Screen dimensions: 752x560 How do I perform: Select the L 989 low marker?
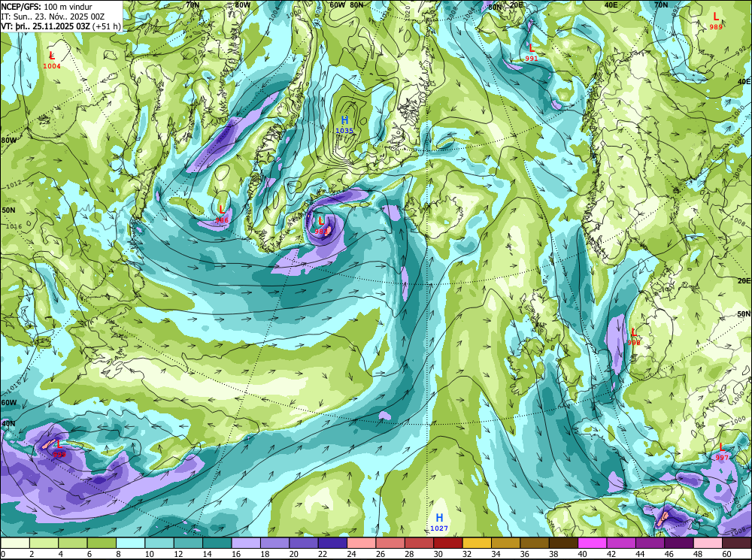716,21
